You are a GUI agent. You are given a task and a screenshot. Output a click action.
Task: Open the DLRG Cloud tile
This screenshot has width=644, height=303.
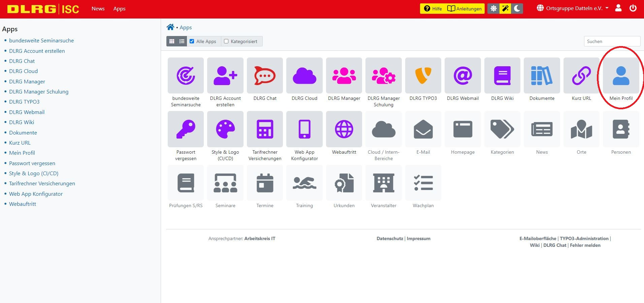coord(304,75)
